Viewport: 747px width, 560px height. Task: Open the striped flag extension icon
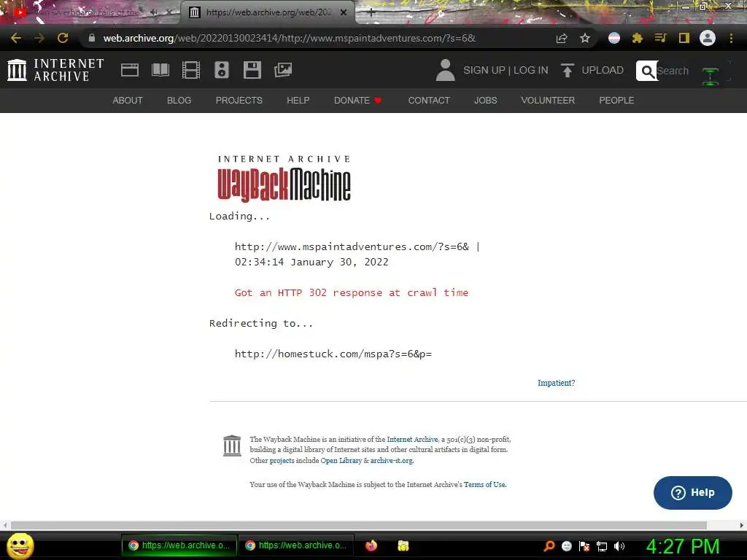tap(614, 38)
